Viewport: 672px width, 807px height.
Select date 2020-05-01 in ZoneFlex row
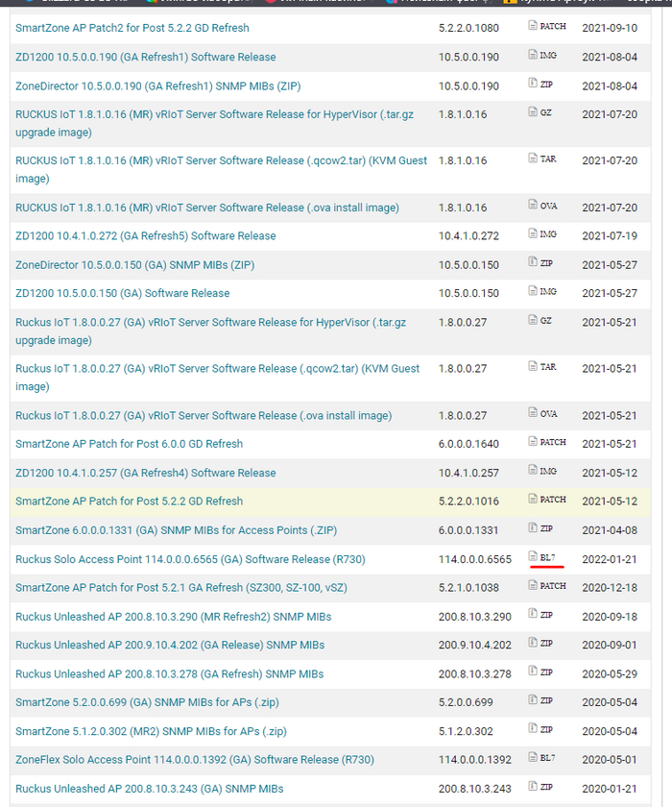click(610, 760)
